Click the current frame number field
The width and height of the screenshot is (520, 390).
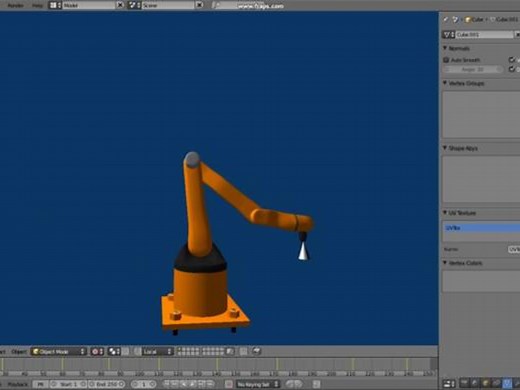pyautogui.click(x=144, y=384)
